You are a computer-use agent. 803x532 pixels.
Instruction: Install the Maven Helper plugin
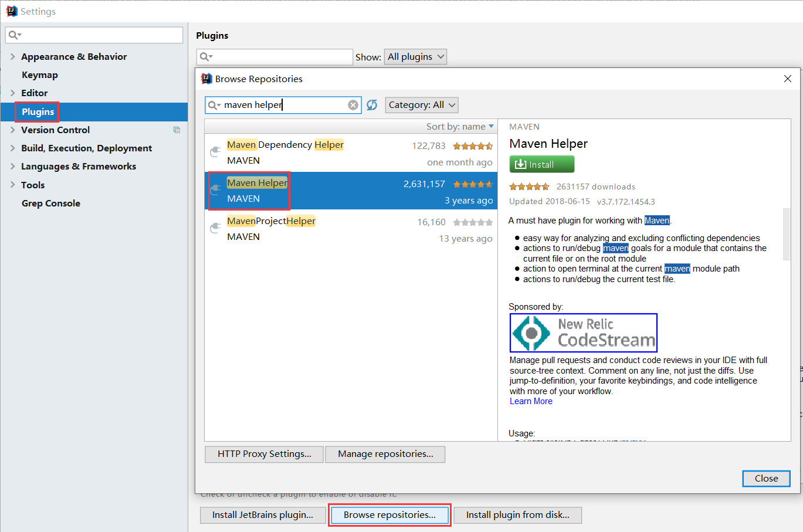click(x=542, y=164)
